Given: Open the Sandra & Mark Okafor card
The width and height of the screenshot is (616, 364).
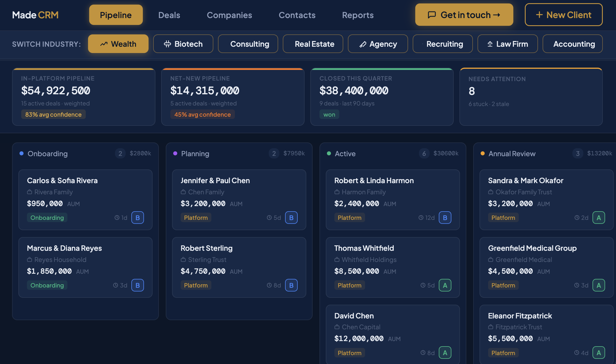Looking at the screenshot, I should tap(547, 200).
